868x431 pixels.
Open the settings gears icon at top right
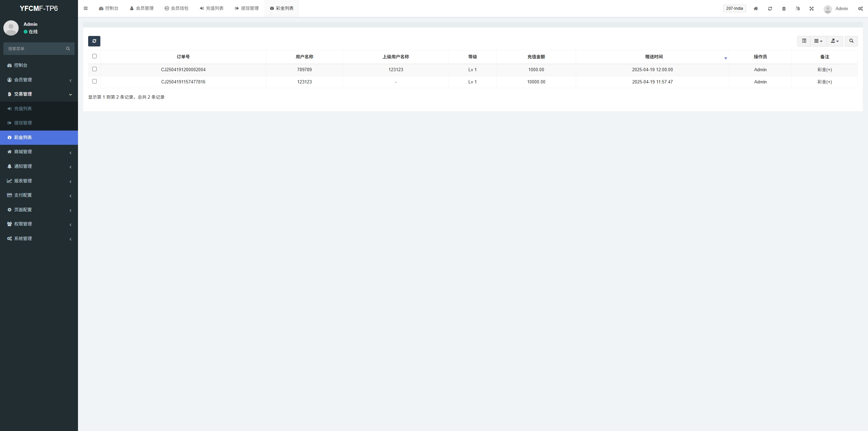[860, 8]
